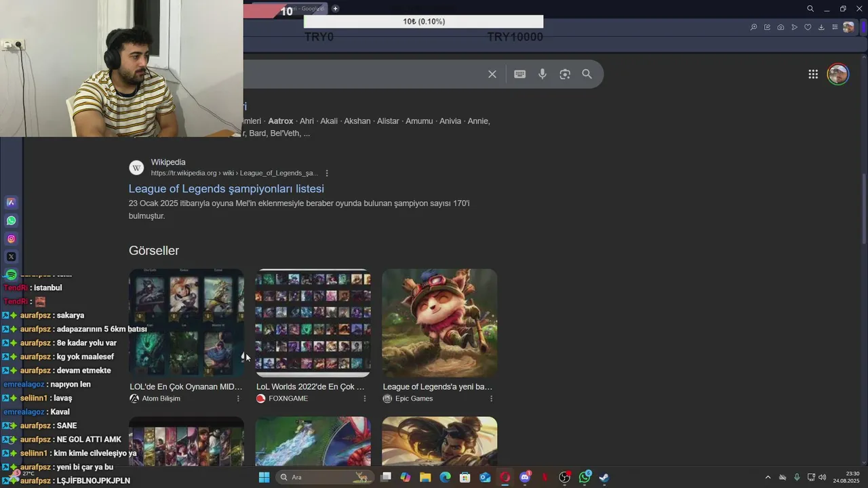Open Spotify in Opera sidebar
Image resolution: width=868 pixels, height=488 pixels.
(x=11, y=274)
